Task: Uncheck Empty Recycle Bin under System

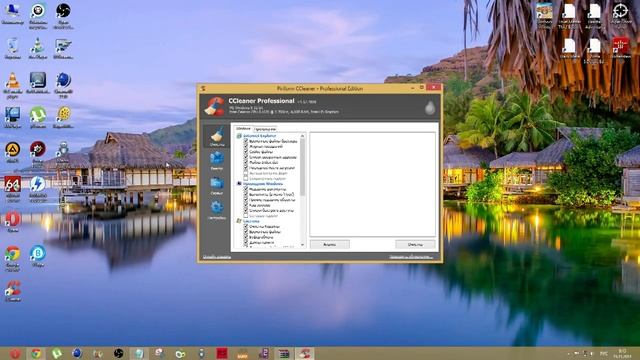Action: [246, 227]
